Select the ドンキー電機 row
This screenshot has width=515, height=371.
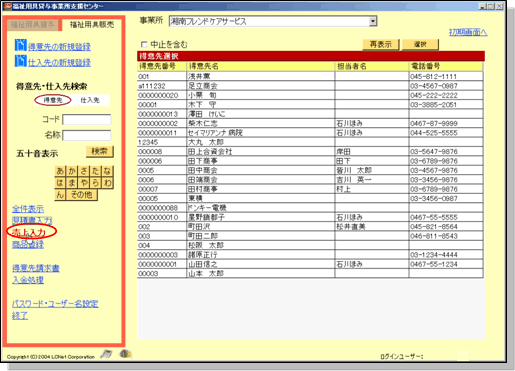tap(310, 208)
